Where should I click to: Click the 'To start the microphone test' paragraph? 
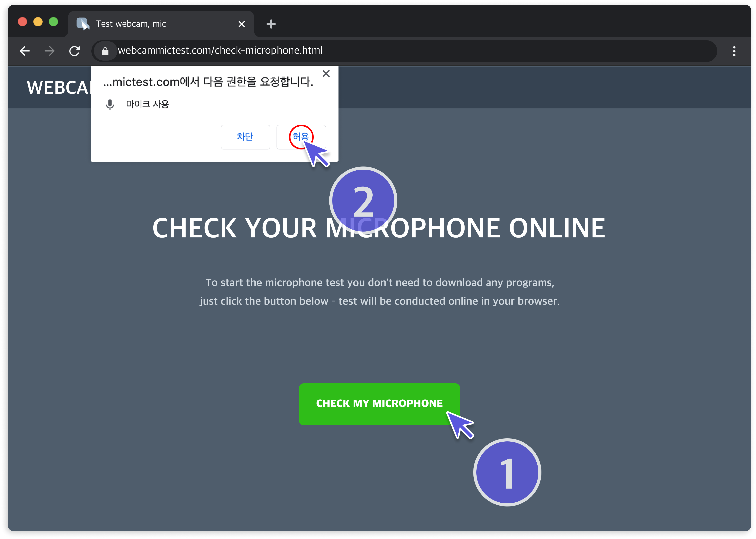tap(379, 291)
